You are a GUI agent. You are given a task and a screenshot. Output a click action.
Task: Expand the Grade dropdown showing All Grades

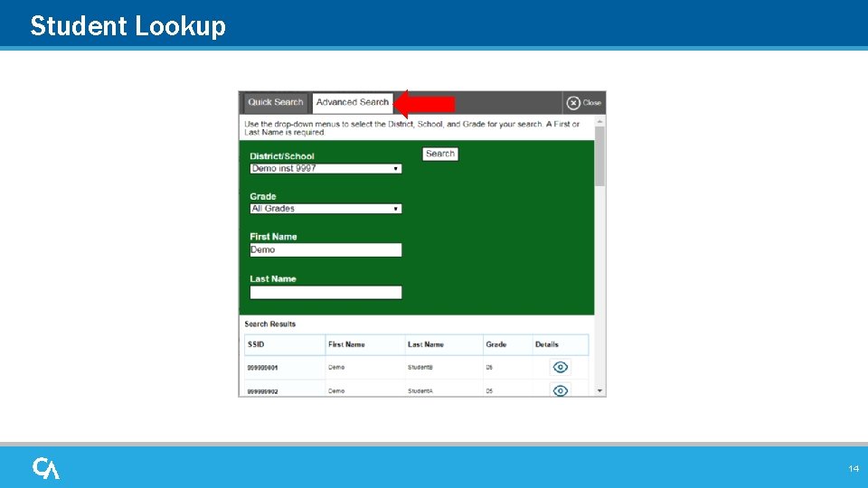pyautogui.click(x=325, y=209)
